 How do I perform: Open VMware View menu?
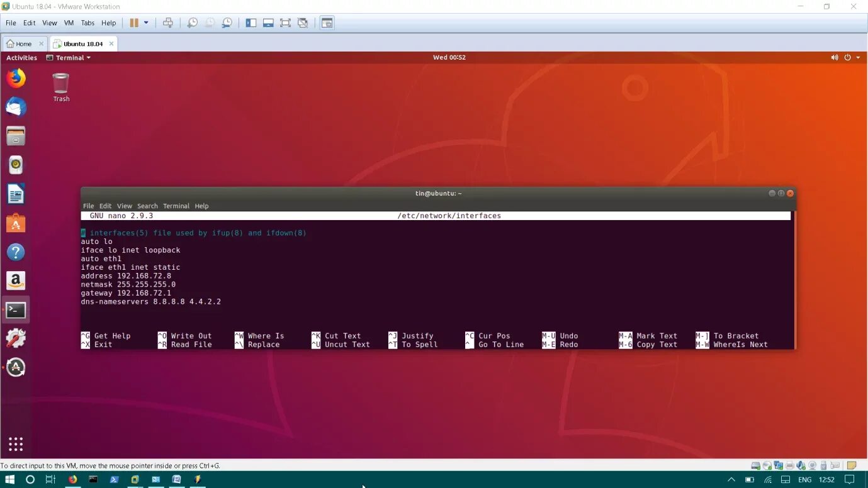(x=50, y=23)
